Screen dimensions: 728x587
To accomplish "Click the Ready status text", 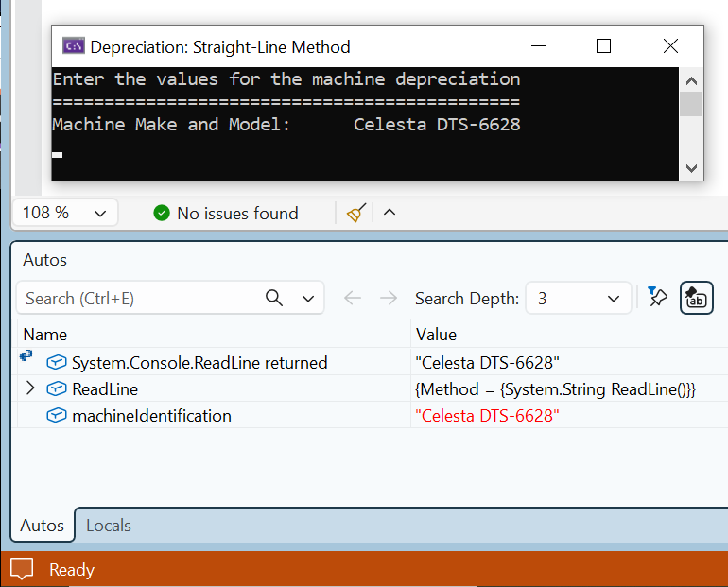I will pos(72,569).
